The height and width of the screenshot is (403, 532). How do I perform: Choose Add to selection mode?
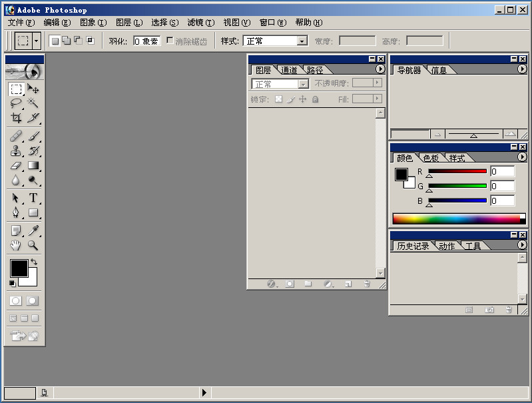coord(67,41)
